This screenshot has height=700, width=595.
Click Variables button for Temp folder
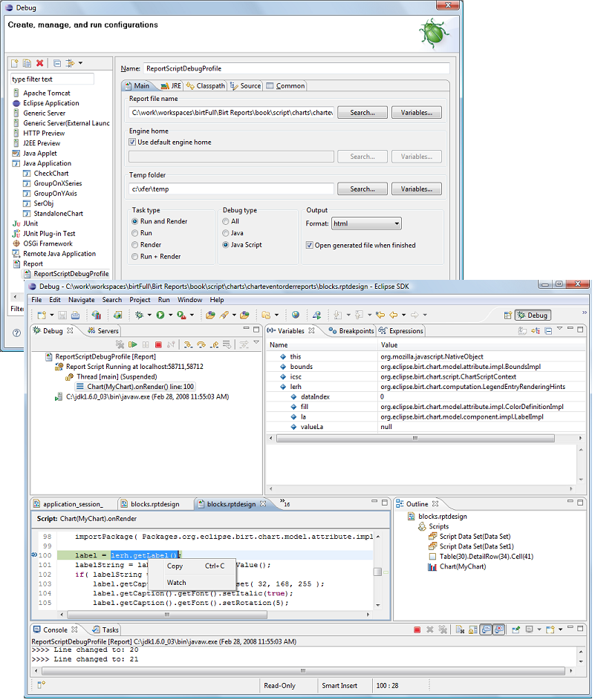pos(416,189)
